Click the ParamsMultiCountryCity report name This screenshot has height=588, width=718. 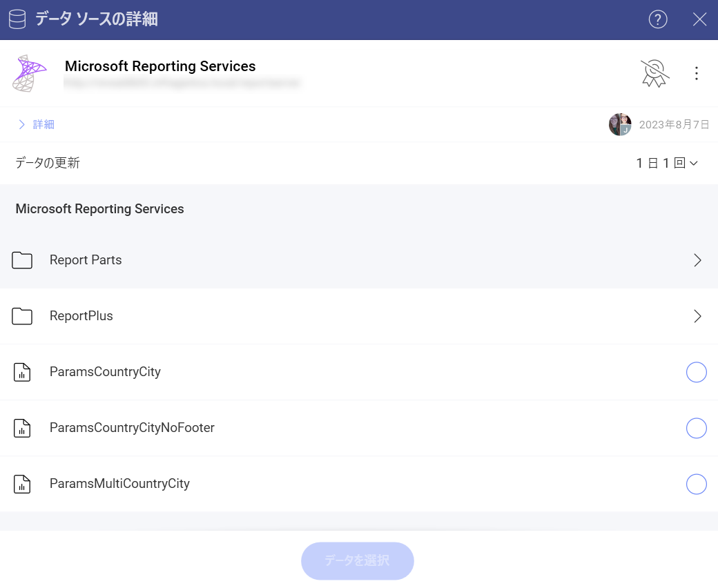click(119, 484)
